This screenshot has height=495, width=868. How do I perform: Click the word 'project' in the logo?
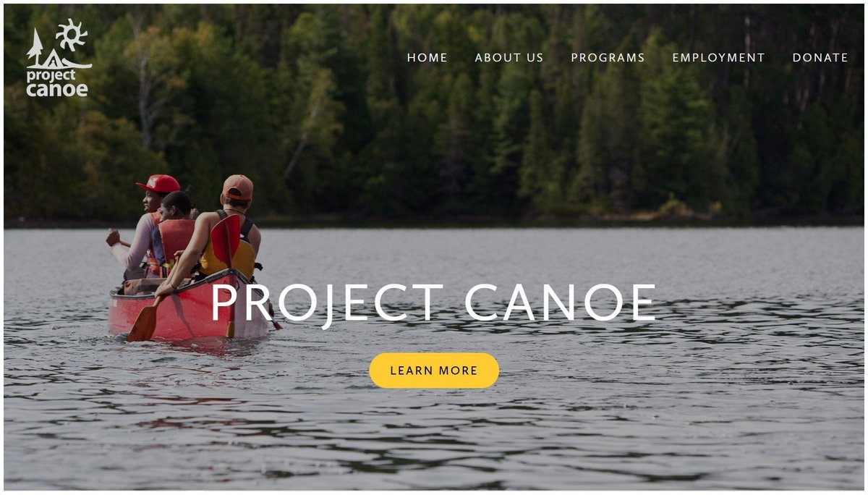coord(51,75)
